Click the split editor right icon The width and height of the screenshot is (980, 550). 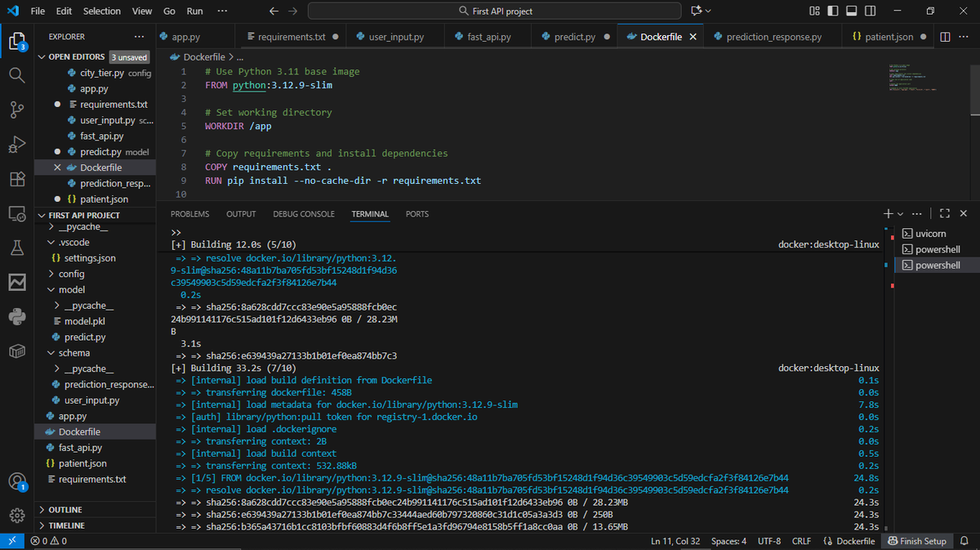point(945,37)
